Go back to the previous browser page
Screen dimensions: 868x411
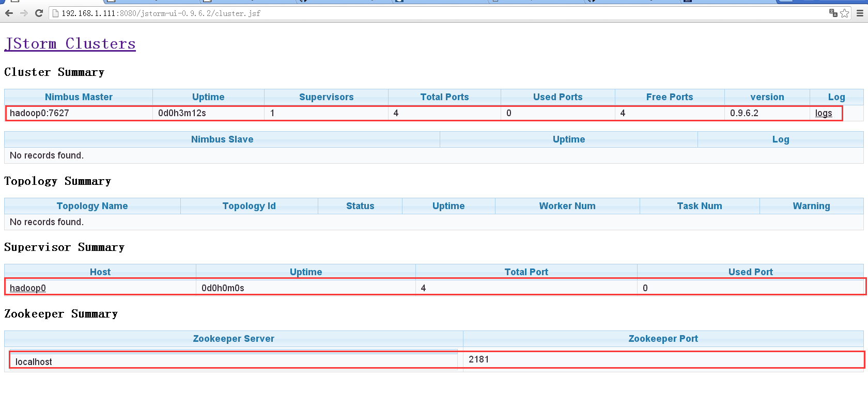pyautogui.click(x=9, y=13)
